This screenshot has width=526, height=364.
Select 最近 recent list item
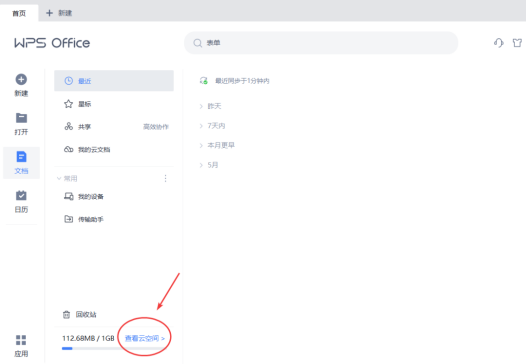coord(114,81)
